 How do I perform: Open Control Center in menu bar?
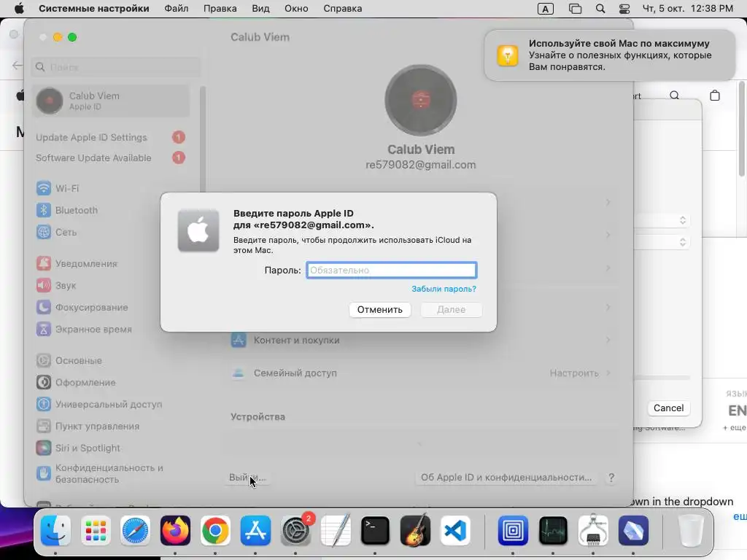(x=624, y=9)
